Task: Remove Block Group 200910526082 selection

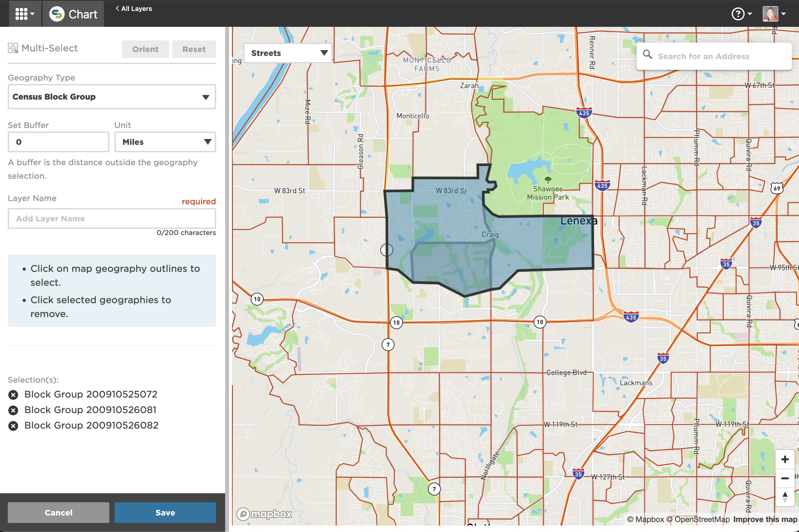Action: pos(13,426)
